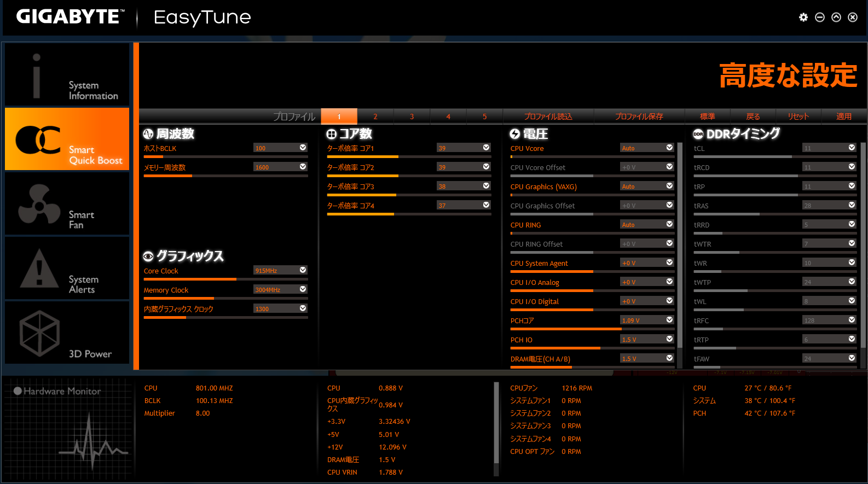Image resolution: width=868 pixels, height=484 pixels.
Task: Adjust the ホストBCLK slider
Action: [226, 157]
